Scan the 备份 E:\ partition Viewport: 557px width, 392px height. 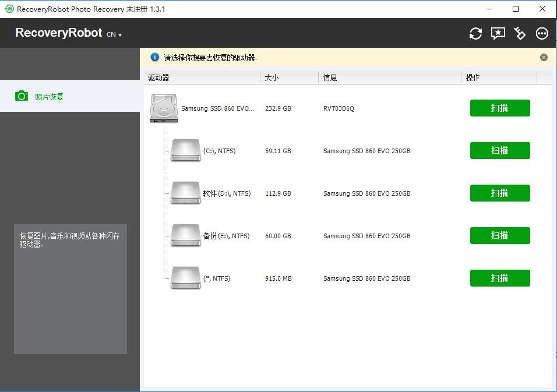coord(500,236)
